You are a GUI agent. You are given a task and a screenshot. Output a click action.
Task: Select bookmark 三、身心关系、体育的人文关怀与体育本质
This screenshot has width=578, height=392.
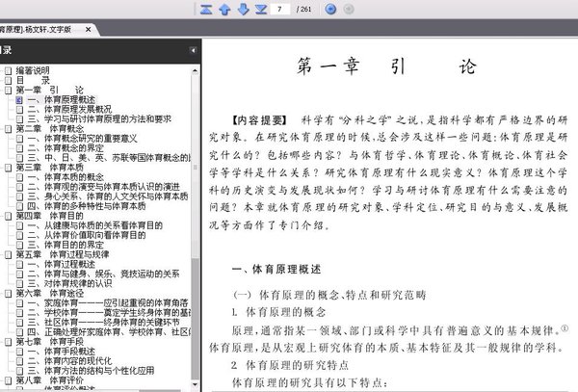pyautogui.click(x=108, y=196)
